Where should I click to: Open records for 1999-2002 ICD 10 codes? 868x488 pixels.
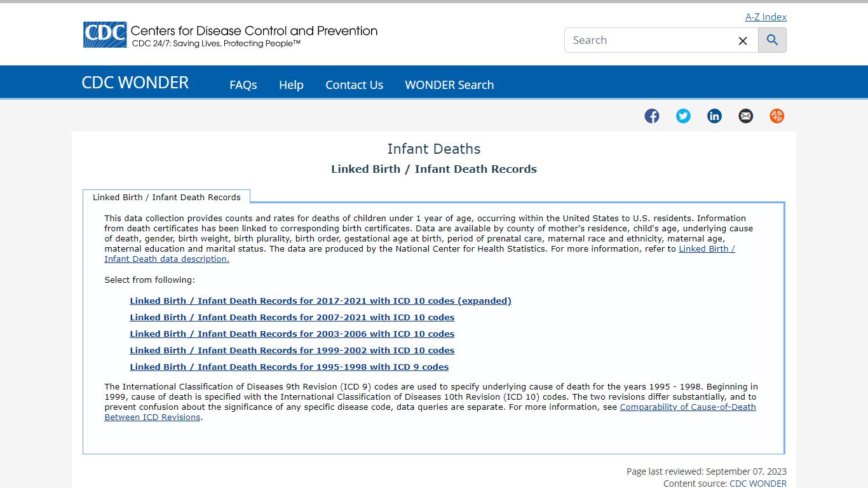pyautogui.click(x=292, y=350)
